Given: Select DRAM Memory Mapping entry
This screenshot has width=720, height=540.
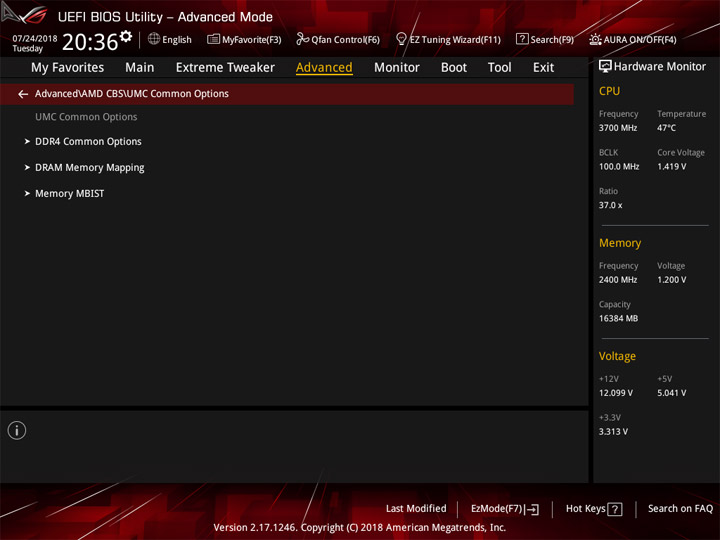Looking at the screenshot, I should click(90, 168).
